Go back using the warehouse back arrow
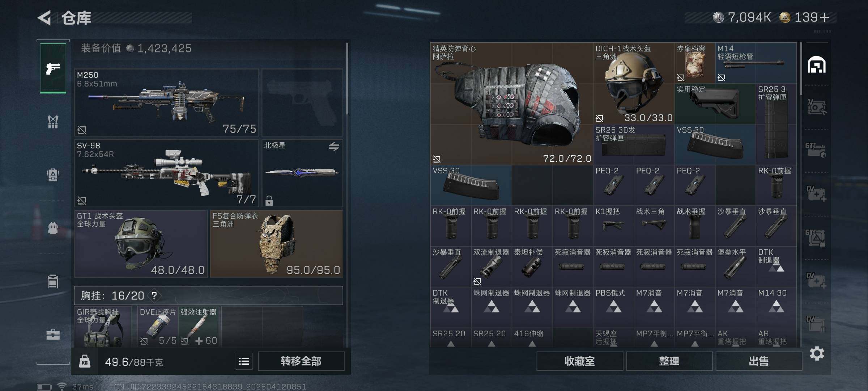The width and height of the screenshot is (868, 391). tap(44, 18)
